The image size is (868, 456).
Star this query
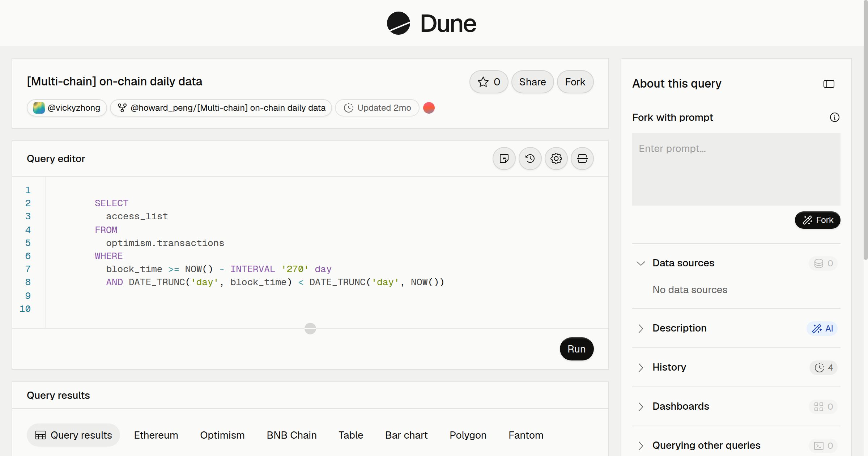pyautogui.click(x=489, y=82)
